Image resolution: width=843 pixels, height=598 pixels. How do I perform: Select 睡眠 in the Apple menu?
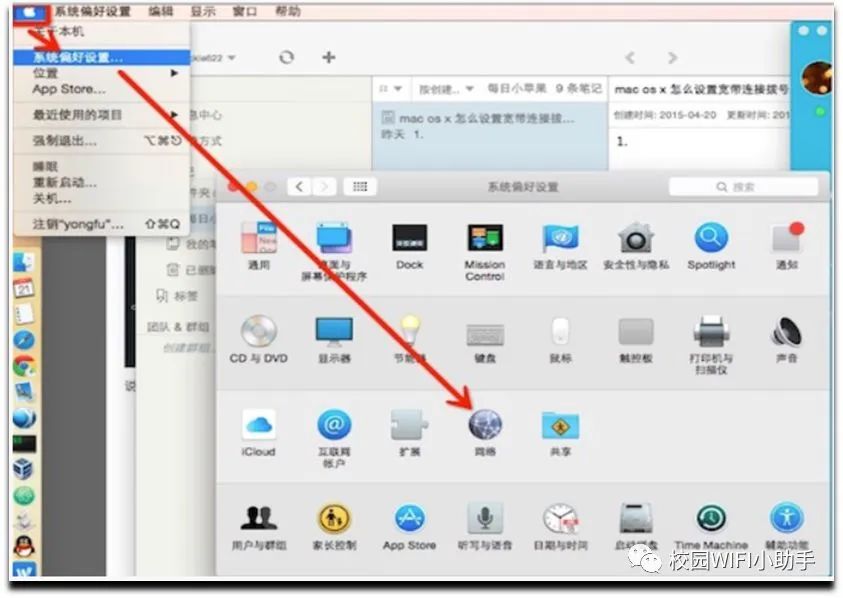pos(102,166)
